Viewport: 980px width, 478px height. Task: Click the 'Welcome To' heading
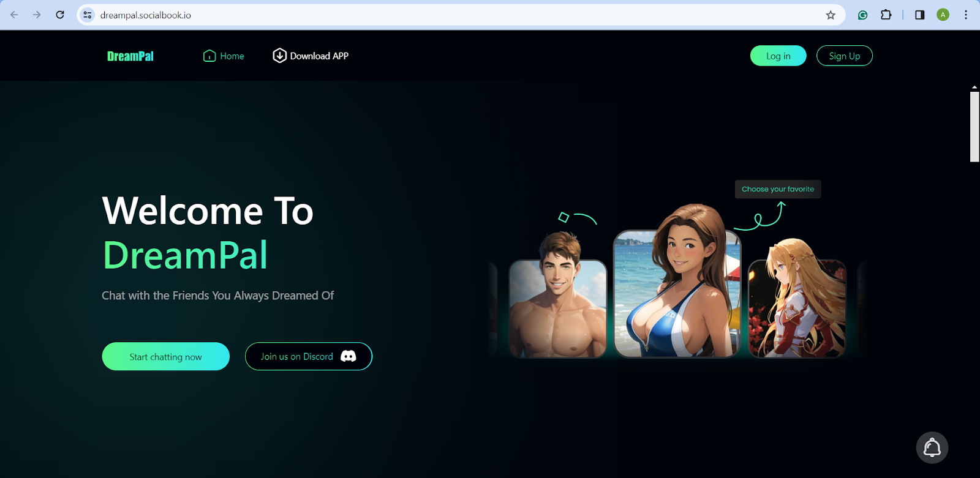point(208,211)
